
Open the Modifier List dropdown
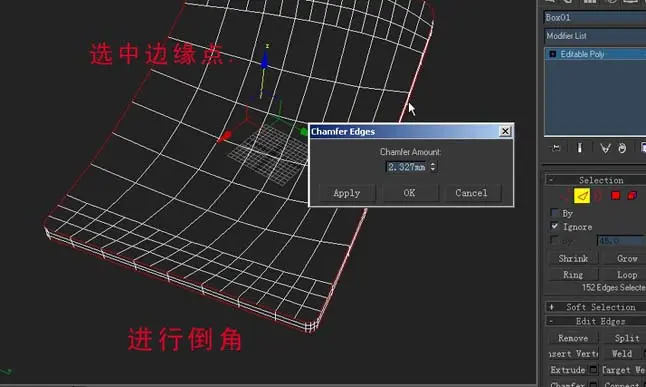click(x=595, y=36)
